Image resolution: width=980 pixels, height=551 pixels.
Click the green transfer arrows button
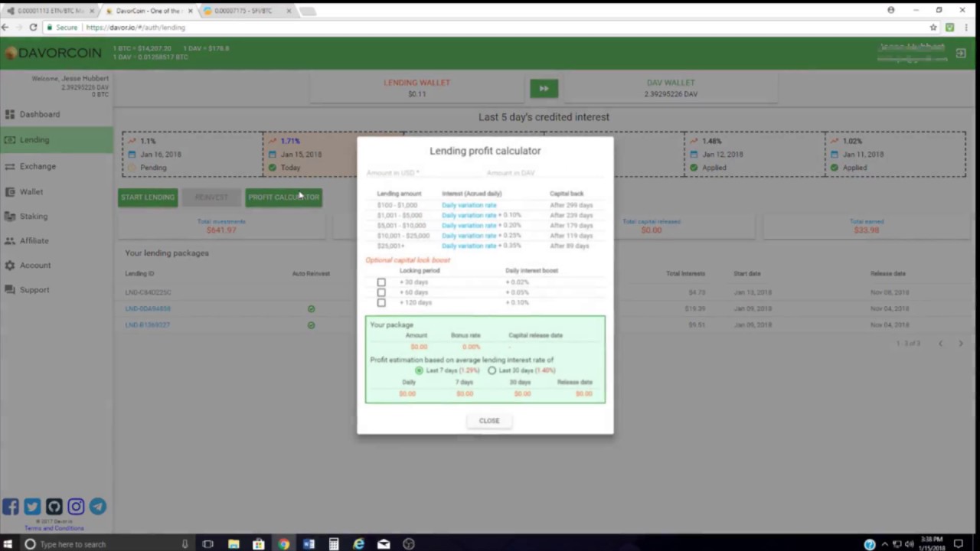coord(544,88)
